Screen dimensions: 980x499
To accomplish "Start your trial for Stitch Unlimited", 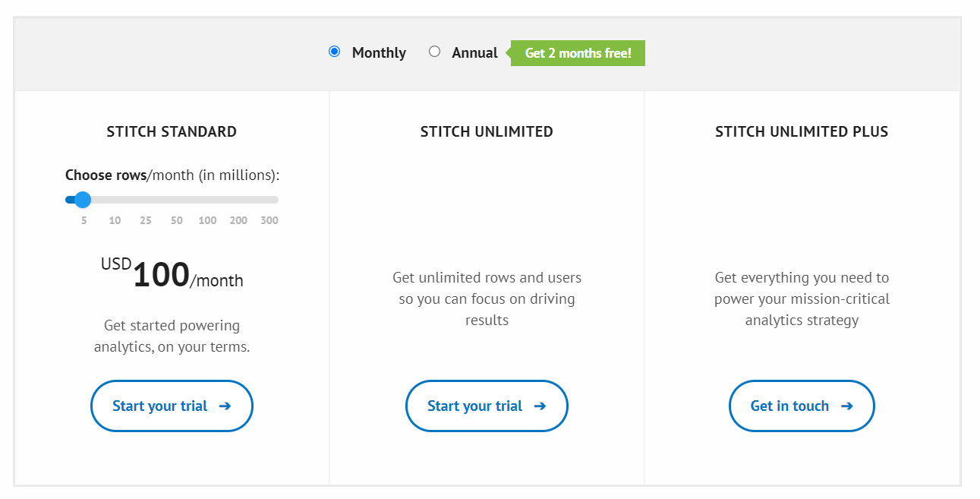I will (487, 406).
